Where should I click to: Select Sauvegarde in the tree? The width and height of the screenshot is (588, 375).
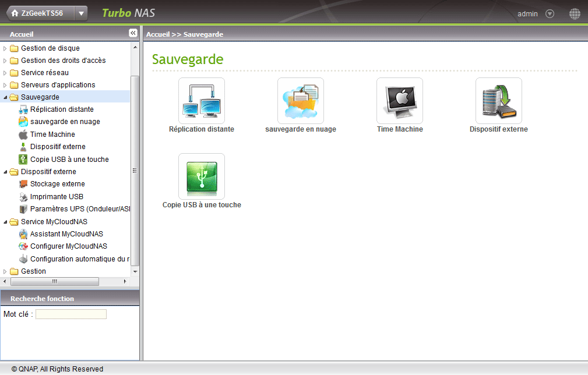click(x=40, y=97)
